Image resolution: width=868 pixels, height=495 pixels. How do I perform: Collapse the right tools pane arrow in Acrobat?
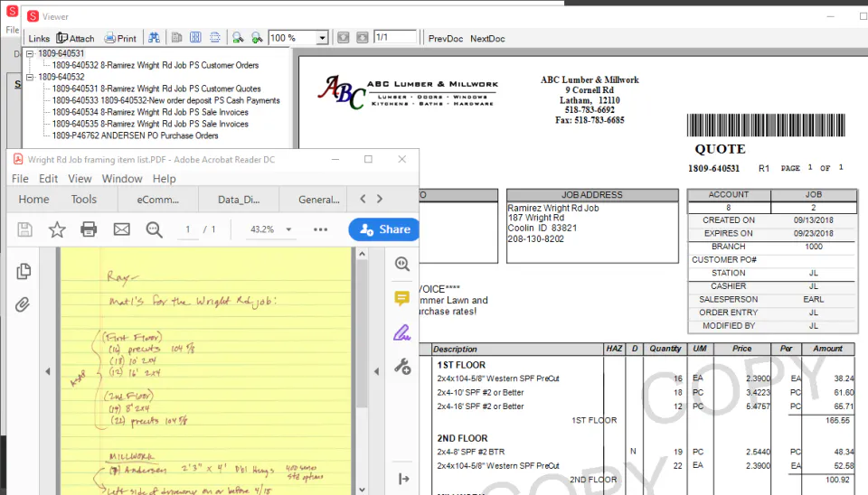tap(377, 371)
